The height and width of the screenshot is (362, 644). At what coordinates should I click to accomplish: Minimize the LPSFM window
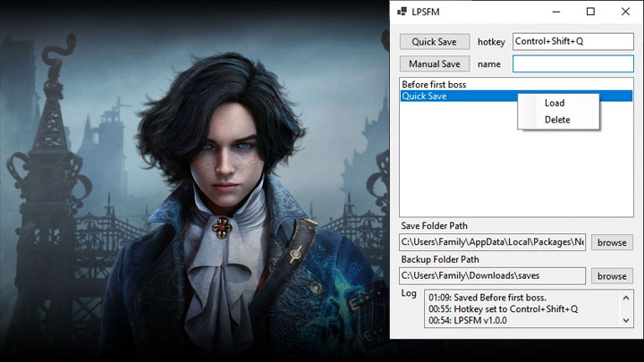click(556, 12)
